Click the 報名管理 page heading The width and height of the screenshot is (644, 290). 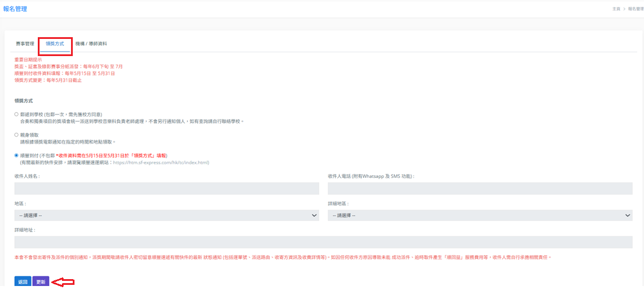15,9
